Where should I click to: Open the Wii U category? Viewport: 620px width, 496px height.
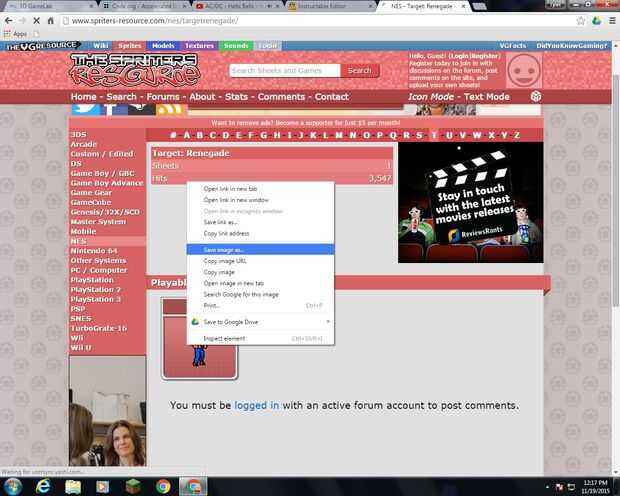point(81,348)
